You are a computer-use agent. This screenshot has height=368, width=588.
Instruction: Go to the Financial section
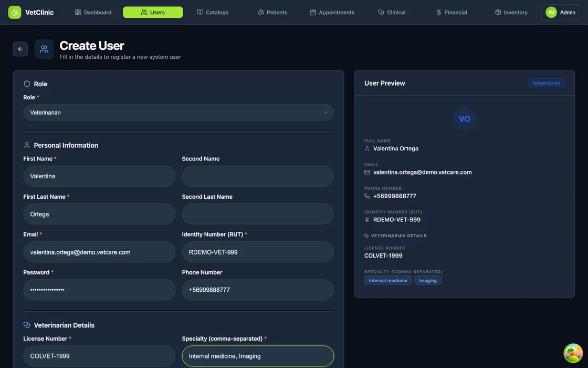(451, 12)
